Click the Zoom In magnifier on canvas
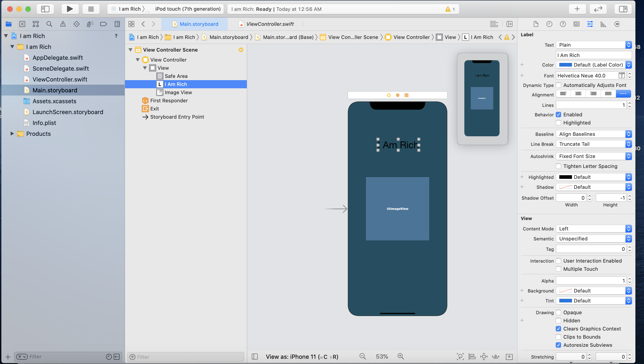Viewport: 644px width, 364px height. pyautogui.click(x=401, y=356)
